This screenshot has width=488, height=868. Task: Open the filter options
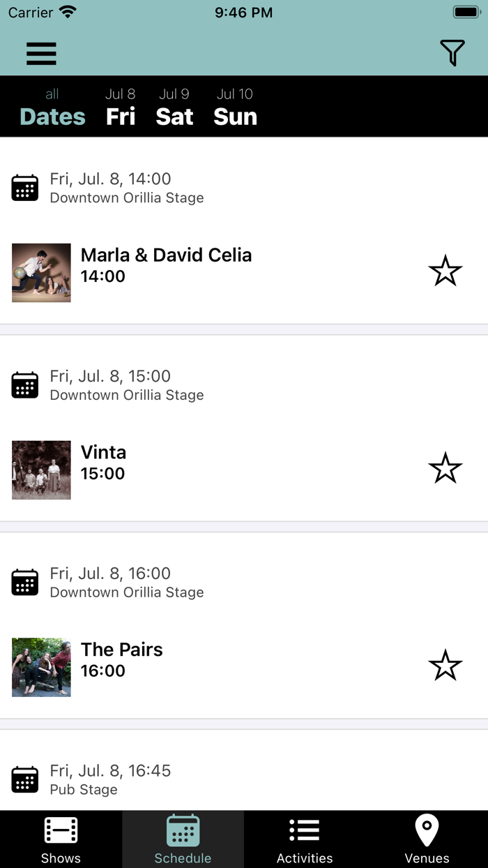[452, 53]
